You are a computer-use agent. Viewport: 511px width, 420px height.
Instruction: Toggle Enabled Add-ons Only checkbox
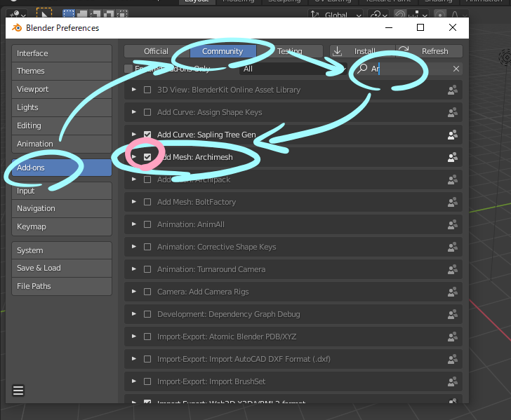point(128,69)
